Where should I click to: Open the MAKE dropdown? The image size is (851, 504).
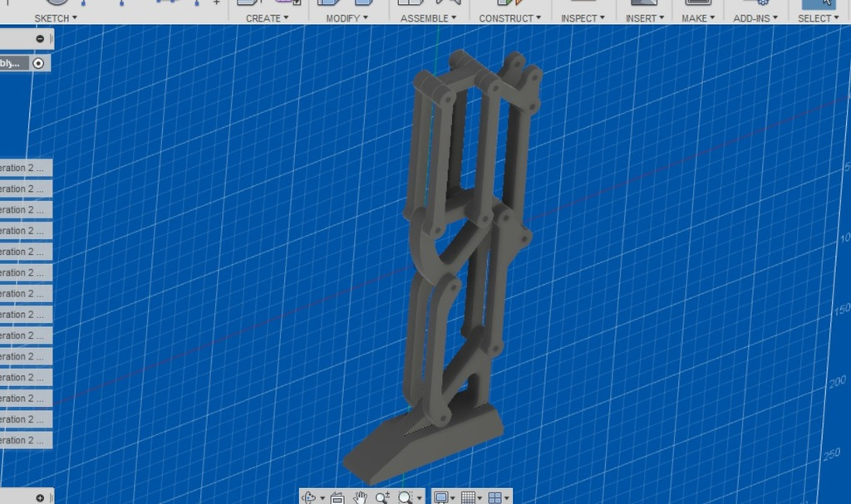(698, 18)
